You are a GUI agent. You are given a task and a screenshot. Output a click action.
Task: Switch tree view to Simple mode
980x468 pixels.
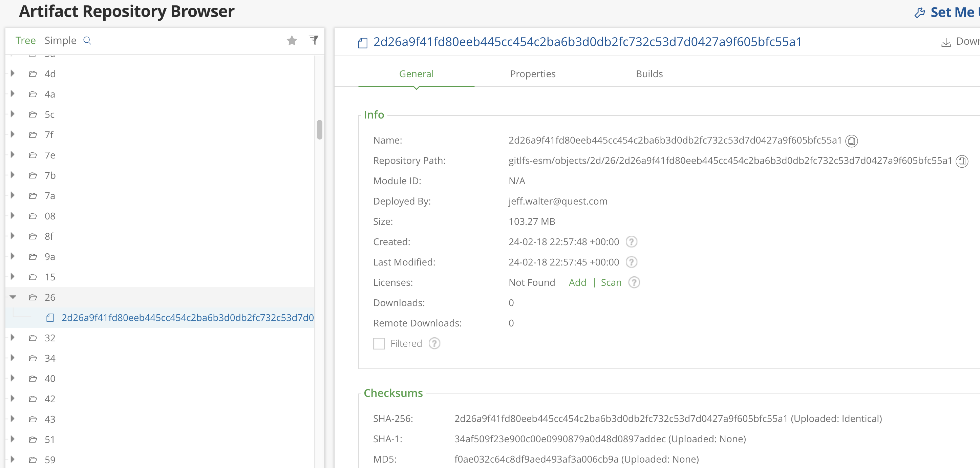click(x=61, y=40)
